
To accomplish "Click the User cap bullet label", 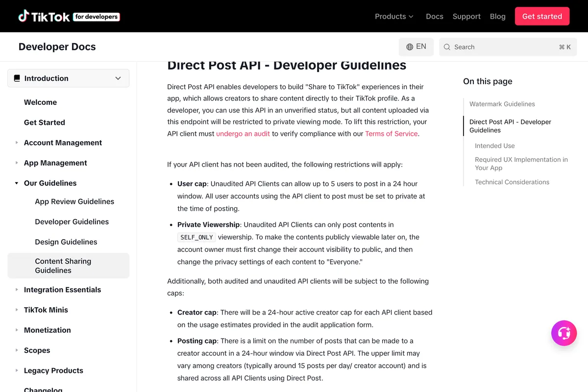I will coord(192,184).
